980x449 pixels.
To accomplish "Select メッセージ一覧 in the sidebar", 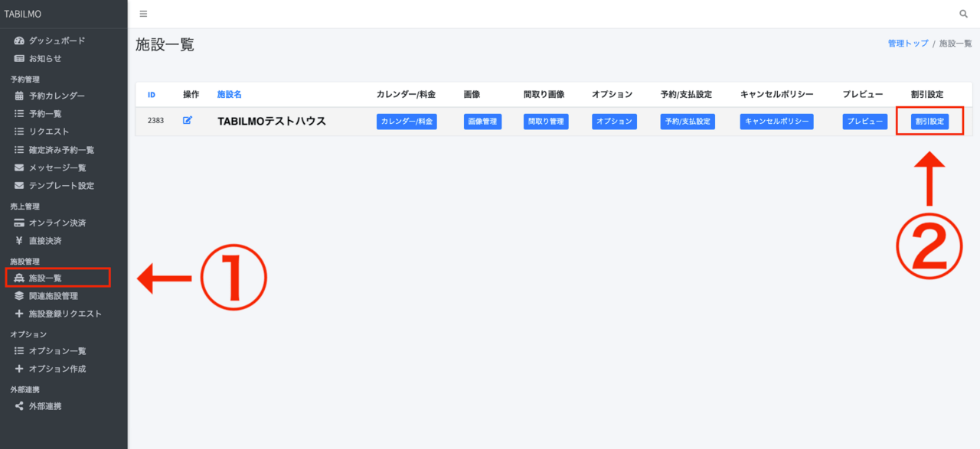I will 57,168.
